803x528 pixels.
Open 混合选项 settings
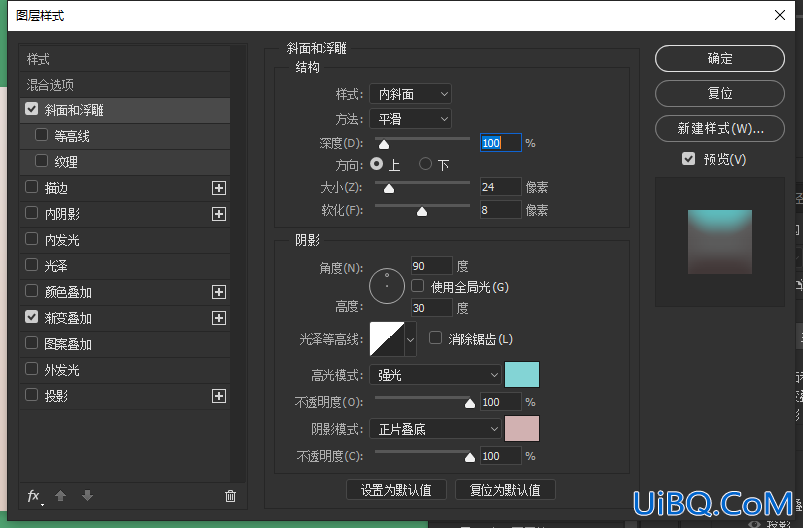tap(125, 85)
